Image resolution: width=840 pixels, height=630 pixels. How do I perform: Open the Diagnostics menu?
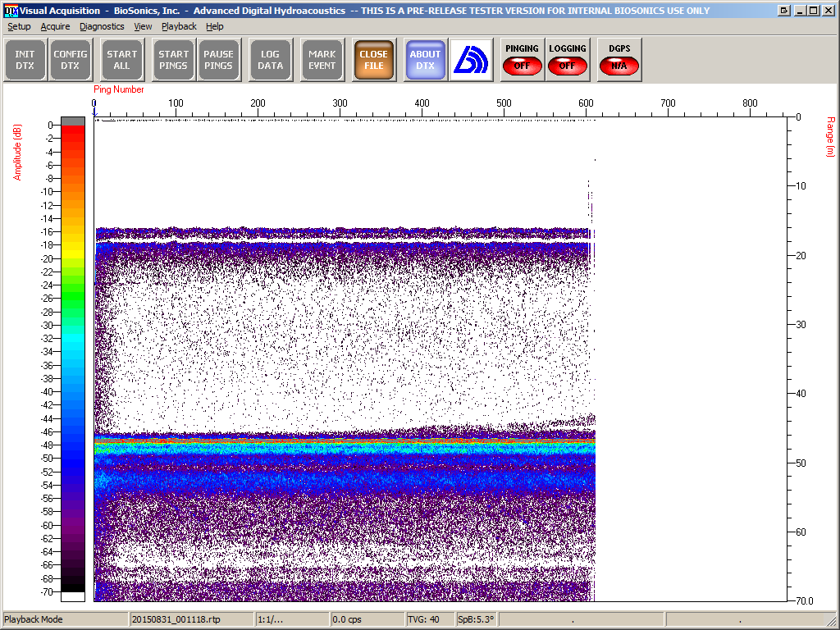[102, 26]
